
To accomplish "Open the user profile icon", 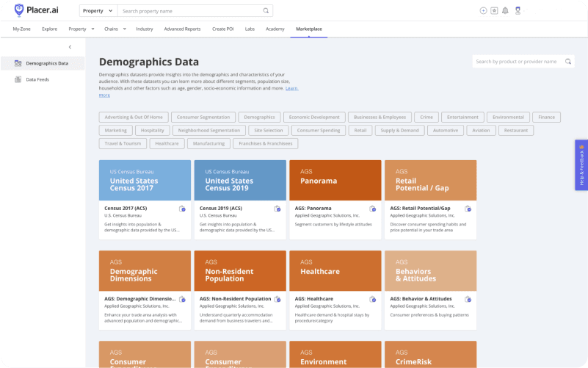I will [518, 10].
